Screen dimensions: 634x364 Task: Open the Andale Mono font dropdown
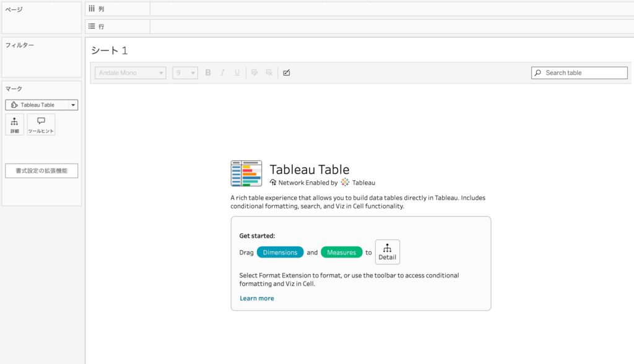pos(130,73)
